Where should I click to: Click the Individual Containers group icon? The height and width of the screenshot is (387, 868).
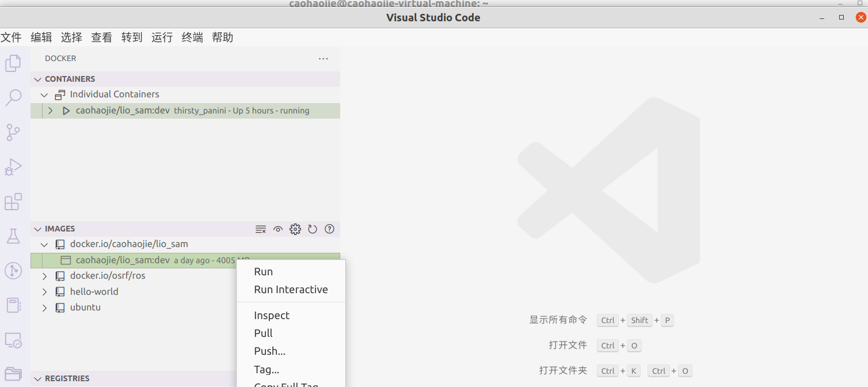point(60,94)
